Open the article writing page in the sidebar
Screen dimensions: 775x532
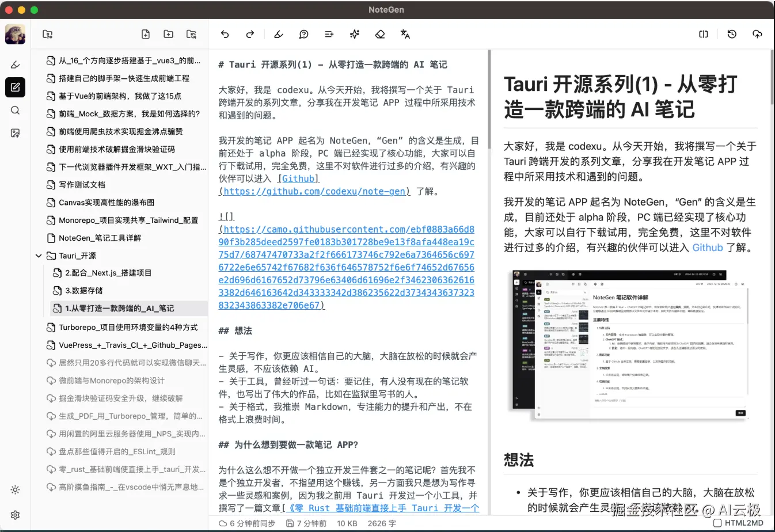16,87
